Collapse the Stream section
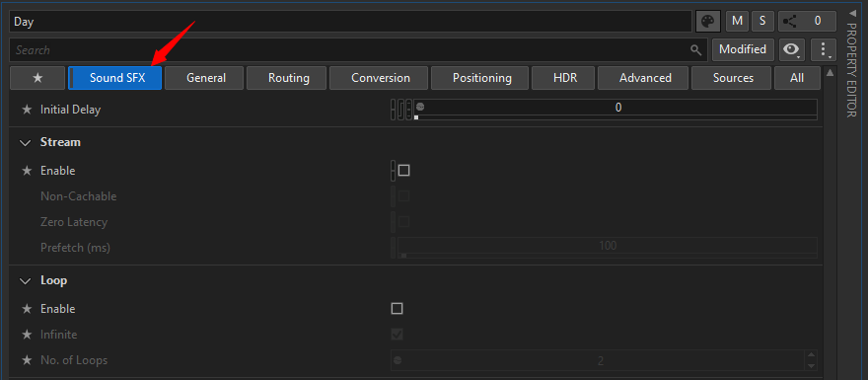This screenshot has height=380, width=868. click(x=26, y=143)
